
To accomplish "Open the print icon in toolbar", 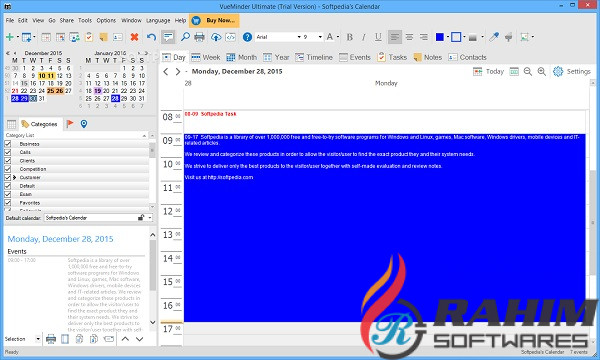I will pyautogui.click(x=199, y=37).
